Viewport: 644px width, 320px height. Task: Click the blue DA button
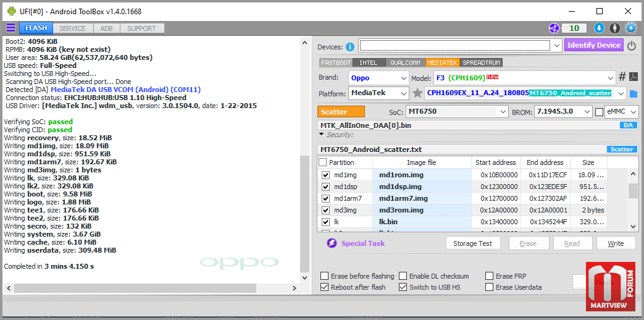628,125
